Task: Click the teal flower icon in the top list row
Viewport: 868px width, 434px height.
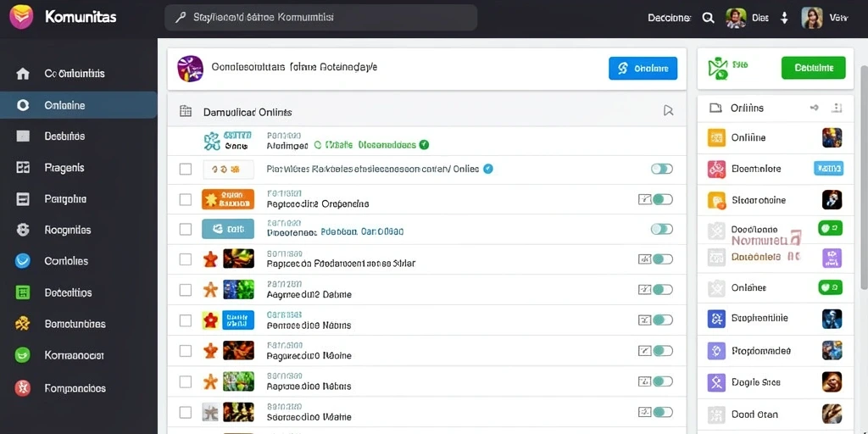Action: (x=212, y=142)
